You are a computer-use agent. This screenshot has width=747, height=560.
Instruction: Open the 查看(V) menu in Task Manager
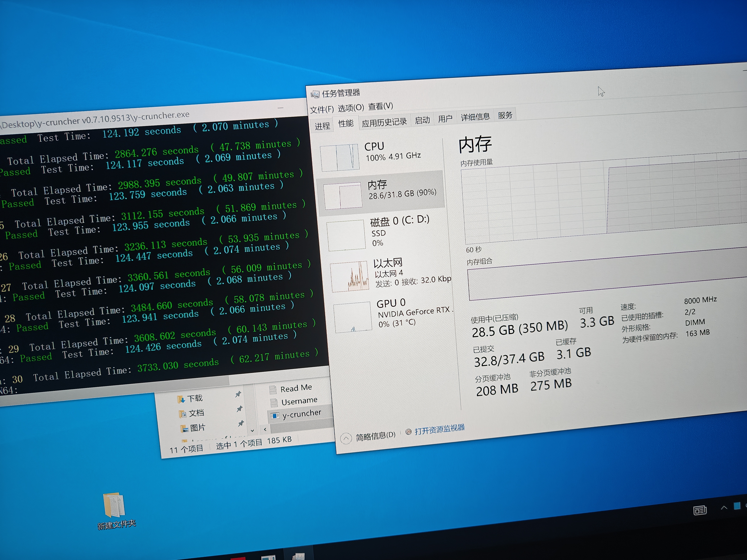point(381,106)
